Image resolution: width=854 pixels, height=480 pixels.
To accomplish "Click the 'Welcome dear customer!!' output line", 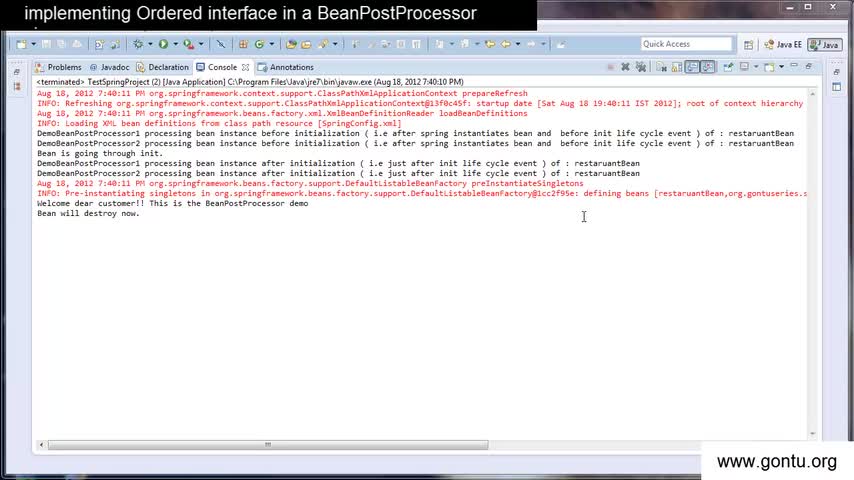I will click(173, 203).
